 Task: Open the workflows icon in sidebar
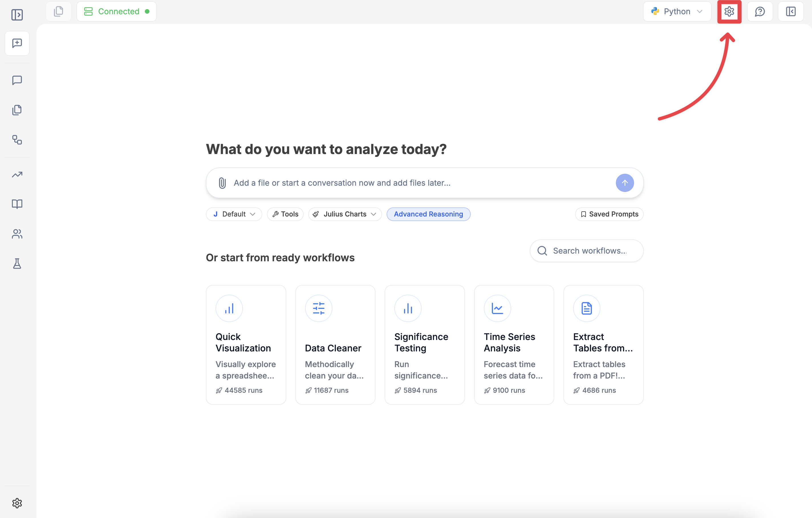click(17, 140)
